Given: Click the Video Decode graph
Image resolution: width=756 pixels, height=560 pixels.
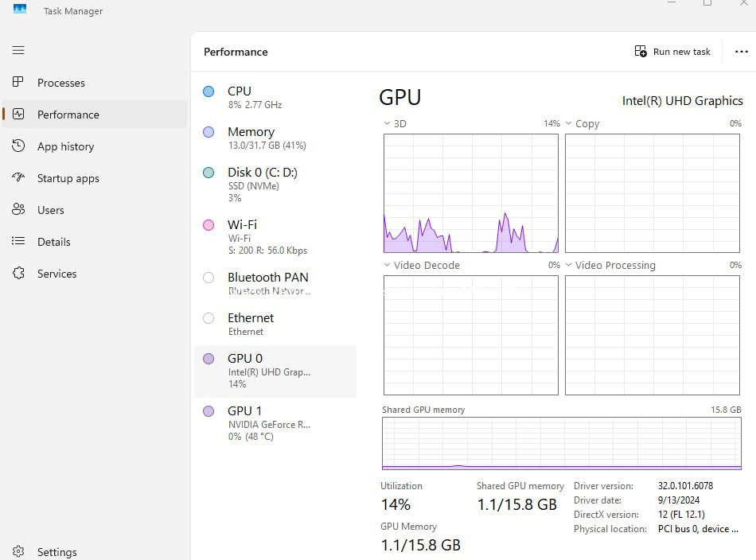Looking at the screenshot, I should point(471,335).
